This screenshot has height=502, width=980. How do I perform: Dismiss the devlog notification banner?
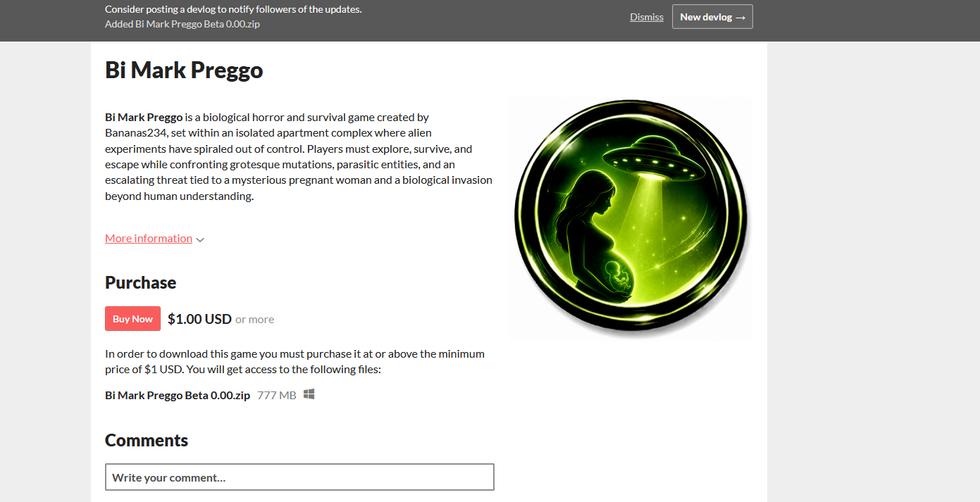coord(647,17)
